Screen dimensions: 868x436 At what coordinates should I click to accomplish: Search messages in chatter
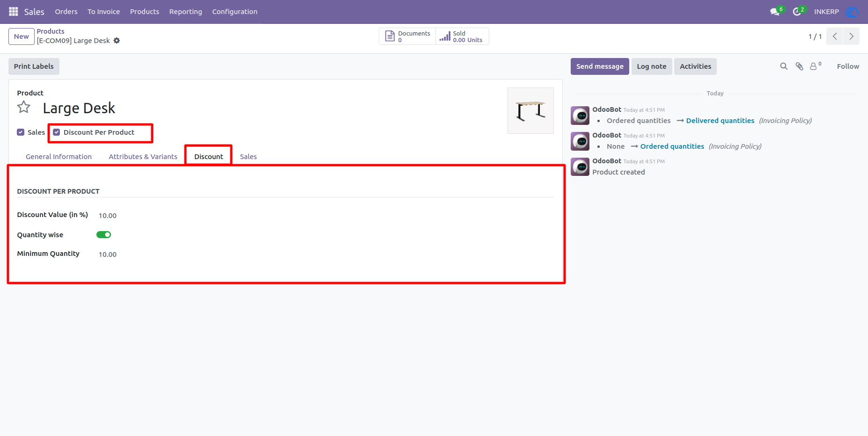(784, 66)
